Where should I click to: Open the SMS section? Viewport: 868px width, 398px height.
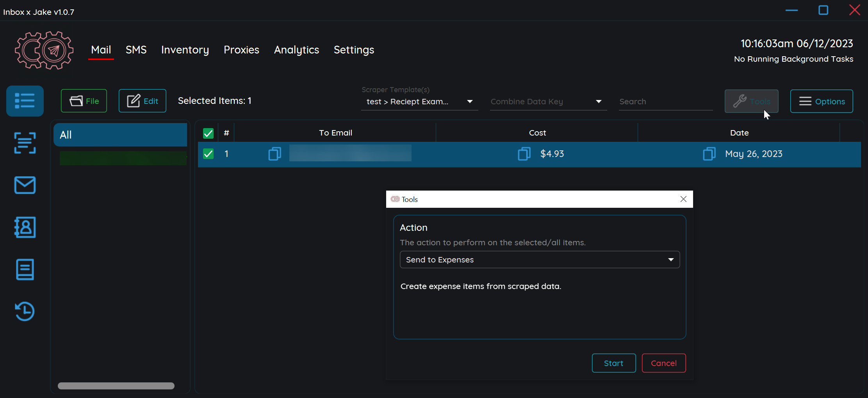(135, 50)
